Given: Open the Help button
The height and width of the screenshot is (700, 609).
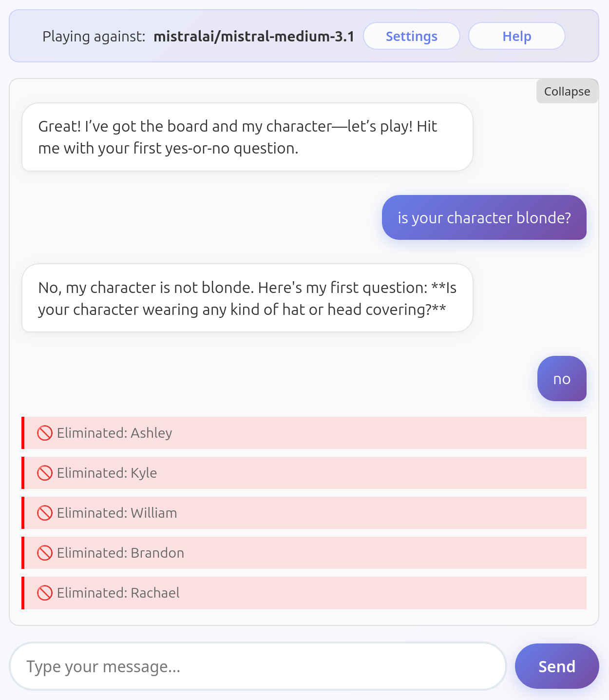Looking at the screenshot, I should 517,36.
